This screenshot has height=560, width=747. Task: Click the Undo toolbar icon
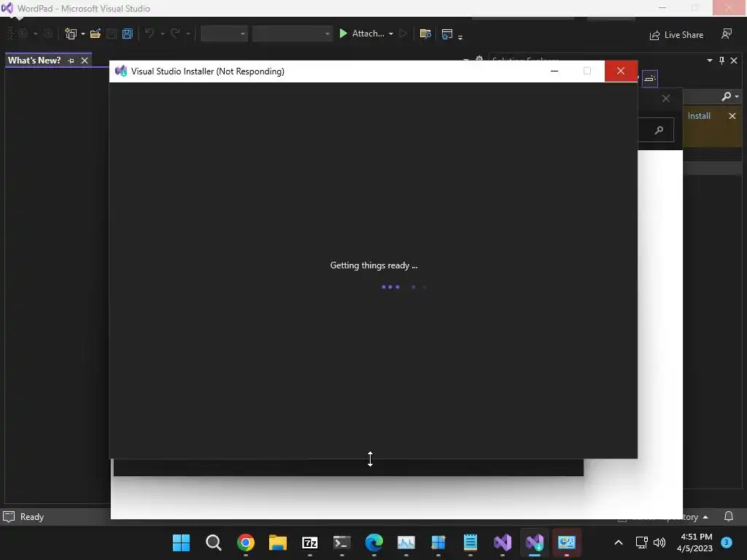click(150, 34)
